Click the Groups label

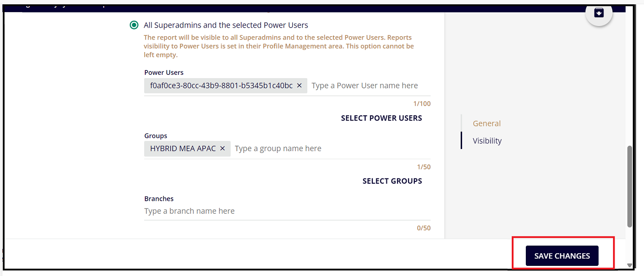tap(156, 136)
